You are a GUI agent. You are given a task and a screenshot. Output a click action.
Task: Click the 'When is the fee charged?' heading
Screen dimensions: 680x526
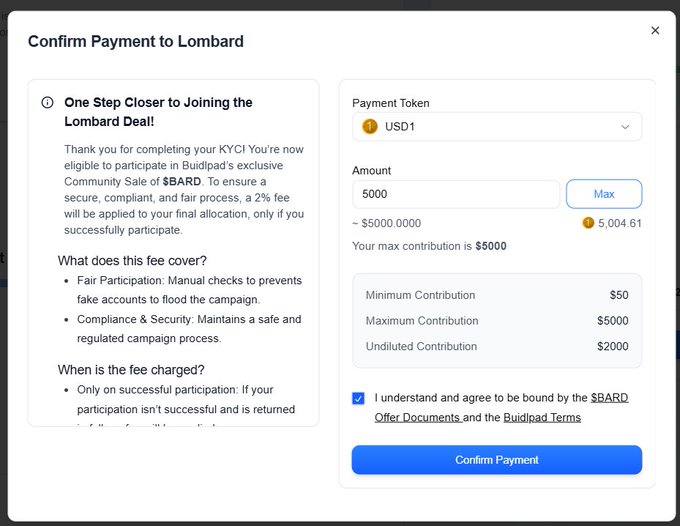coord(131,370)
